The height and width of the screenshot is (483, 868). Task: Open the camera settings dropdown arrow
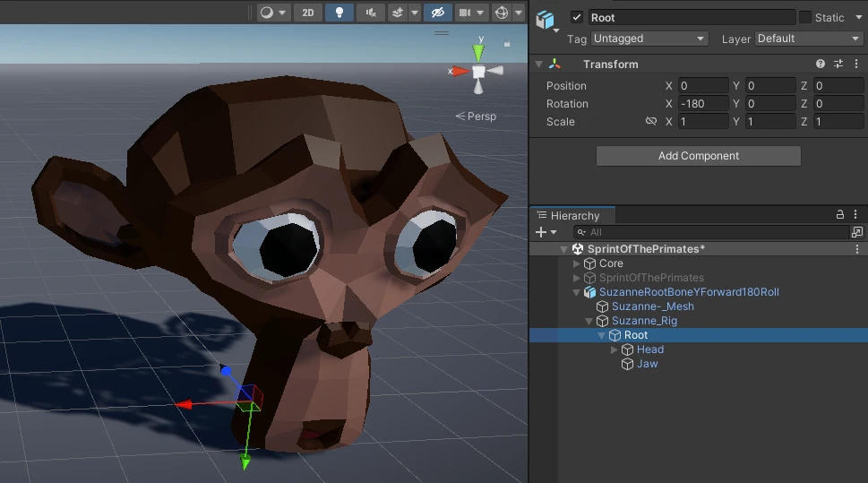coord(480,13)
